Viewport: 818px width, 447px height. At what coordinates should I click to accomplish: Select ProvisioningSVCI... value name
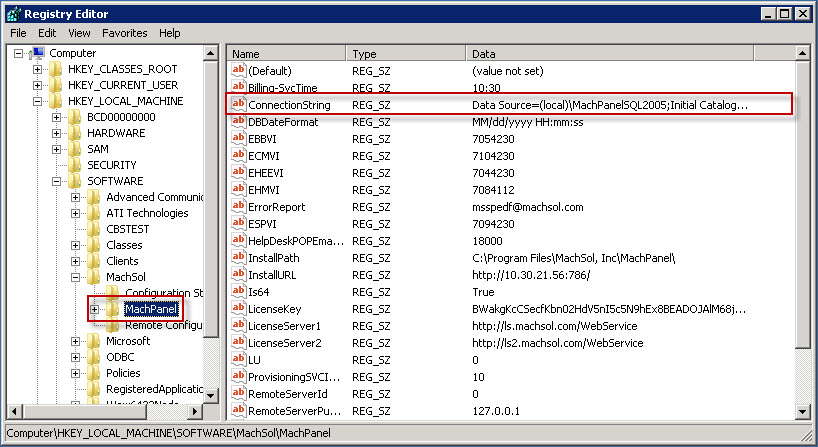(x=294, y=377)
